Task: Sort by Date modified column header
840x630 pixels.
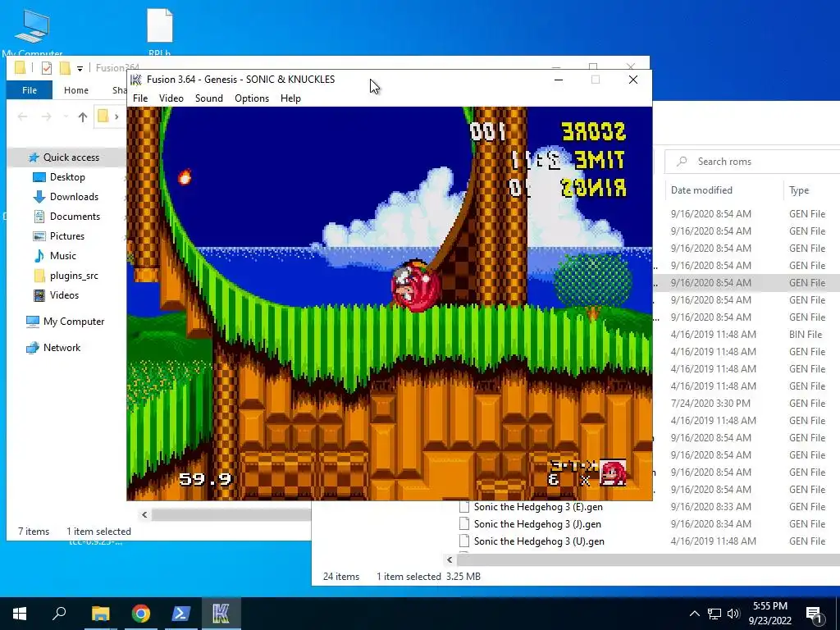Action: (x=701, y=190)
